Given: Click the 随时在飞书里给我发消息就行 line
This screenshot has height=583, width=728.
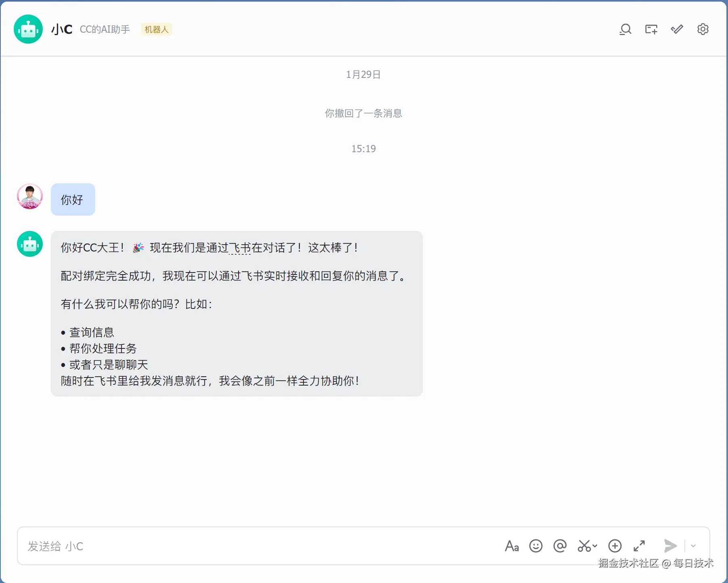Looking at the screenshot, I should pos(210,381).
